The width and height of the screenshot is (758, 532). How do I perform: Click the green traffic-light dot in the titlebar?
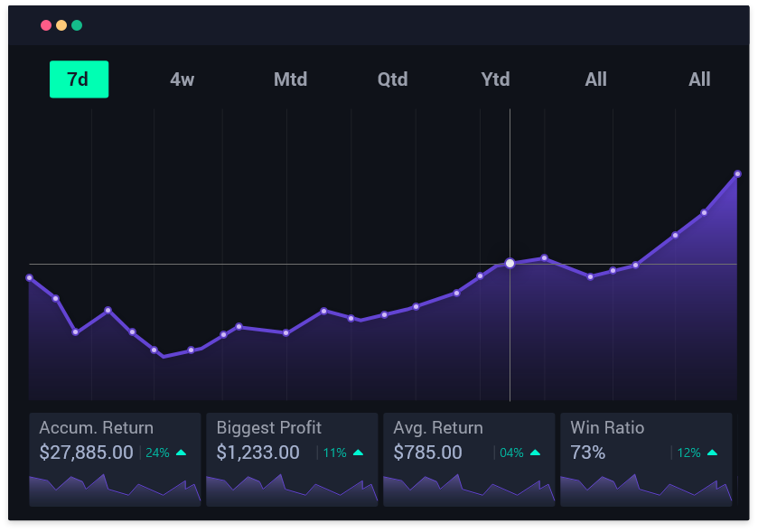(78, 26)
